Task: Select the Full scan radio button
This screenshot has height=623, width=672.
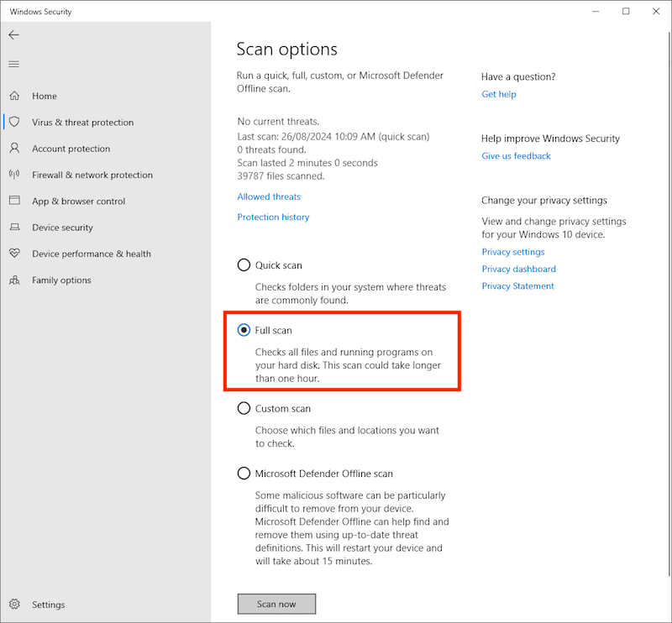Action: [244, 331]
